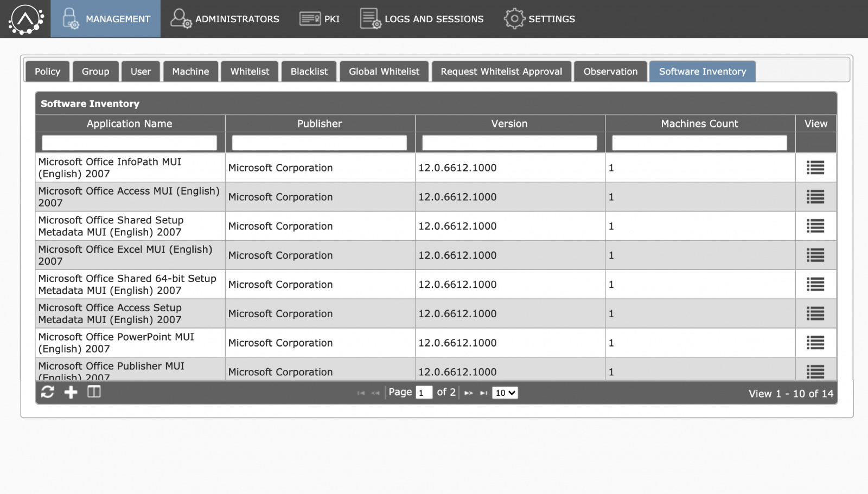Switch to the Global Whitelist tab
Image resolution: width=868 pixels, height=494 pixels.
click(384, 72)
